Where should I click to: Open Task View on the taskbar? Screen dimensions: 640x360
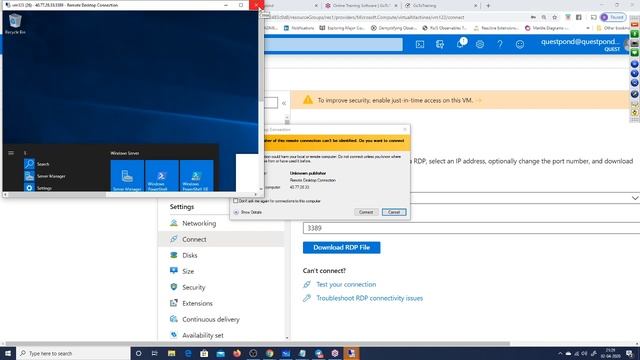(155, 353)
